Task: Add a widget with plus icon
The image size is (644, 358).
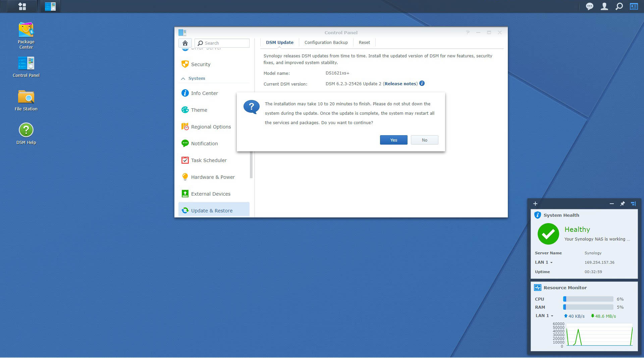Action: click(535, 204)
